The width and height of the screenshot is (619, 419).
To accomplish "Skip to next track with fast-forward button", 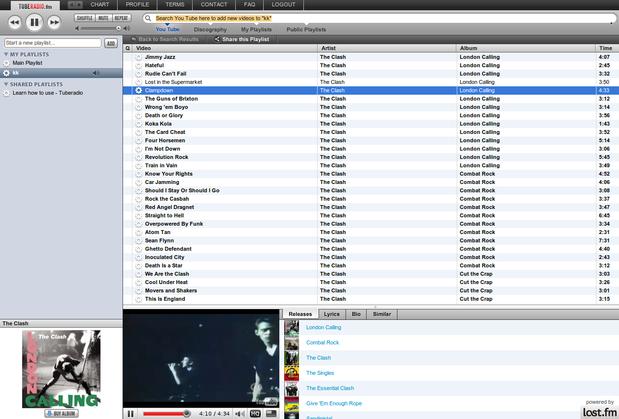I will [x=54, y=22].
